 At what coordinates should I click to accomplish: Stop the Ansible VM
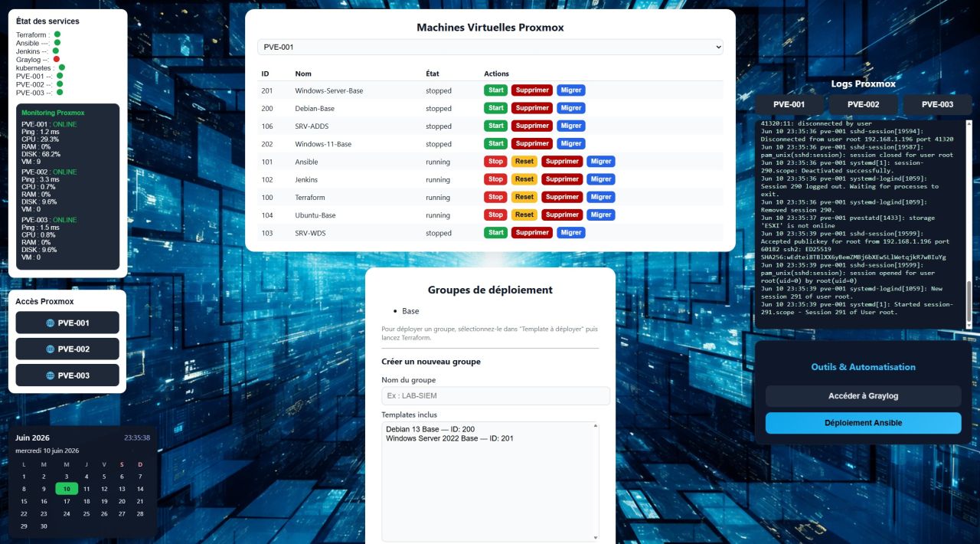click(x=496, y=162)
